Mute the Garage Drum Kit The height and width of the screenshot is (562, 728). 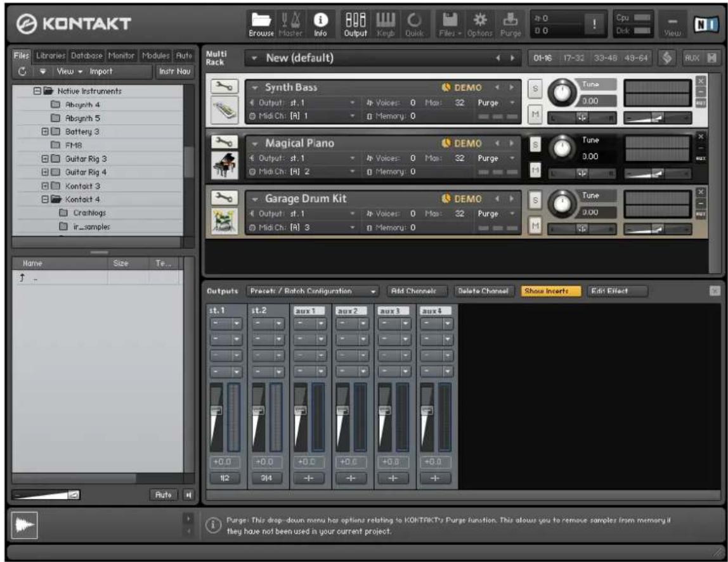[x=535, y=226]
